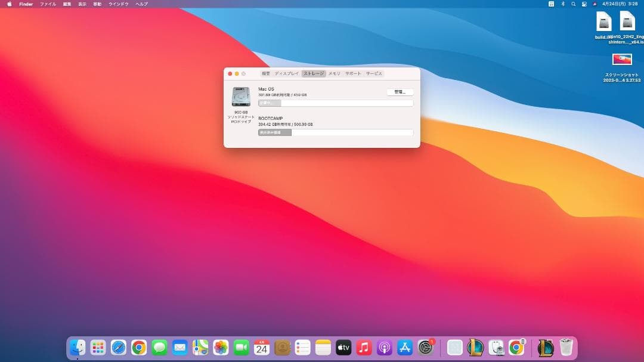Open Reminders from the Dock

(x=301, y=347)
